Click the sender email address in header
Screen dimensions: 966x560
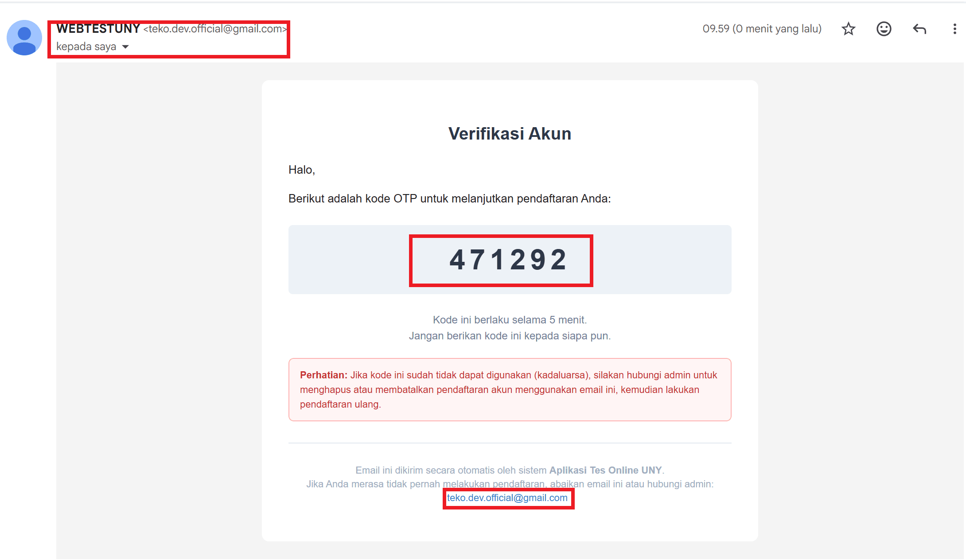click(x=215, y=29)
